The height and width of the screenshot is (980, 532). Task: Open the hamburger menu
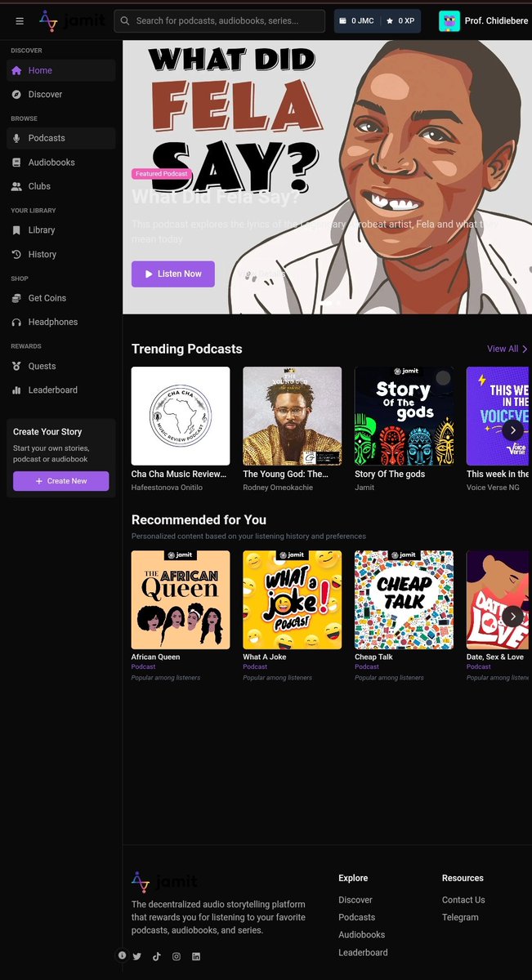pos(20,20)
